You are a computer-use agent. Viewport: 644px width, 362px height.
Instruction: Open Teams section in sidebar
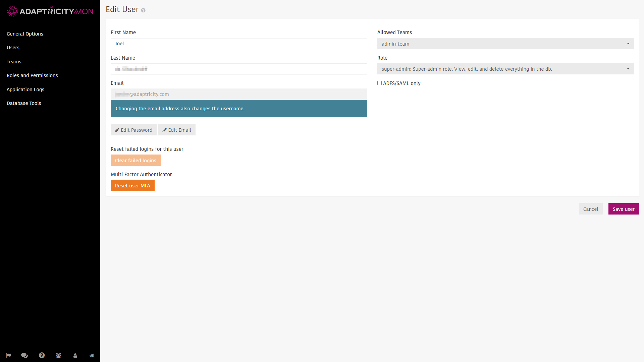coord(14,62)
